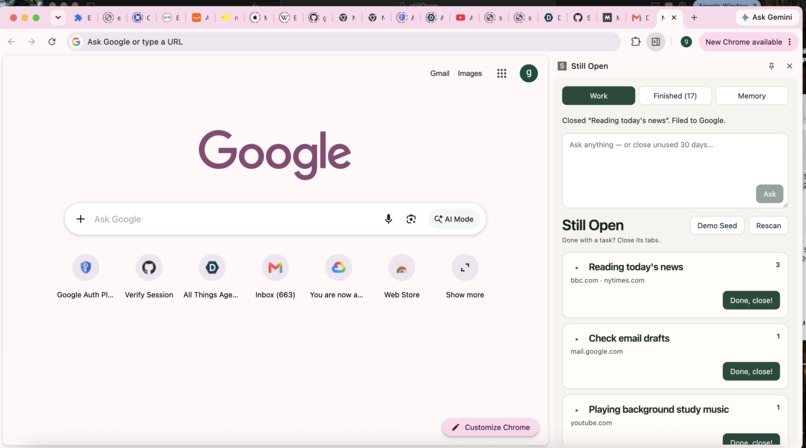806x448 pixels.
Task: Open the profile avatar in Chrome toolbar
Action: tap(686, 42)
